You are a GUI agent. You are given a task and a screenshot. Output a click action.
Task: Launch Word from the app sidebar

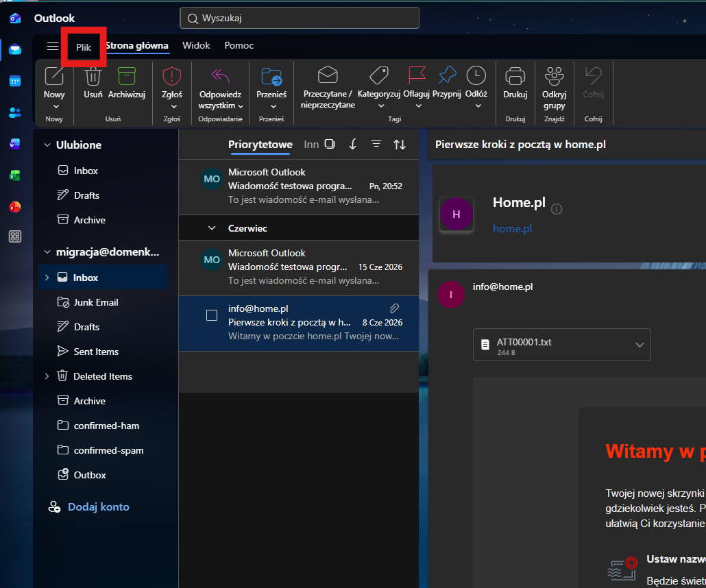15,144
